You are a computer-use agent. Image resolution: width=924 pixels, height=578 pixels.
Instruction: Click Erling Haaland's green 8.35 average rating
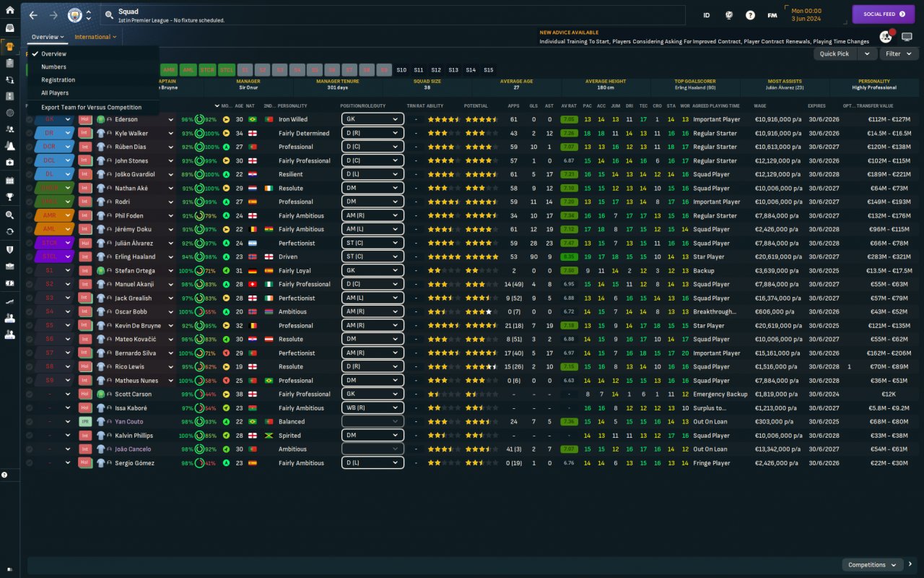pos(569,256)
